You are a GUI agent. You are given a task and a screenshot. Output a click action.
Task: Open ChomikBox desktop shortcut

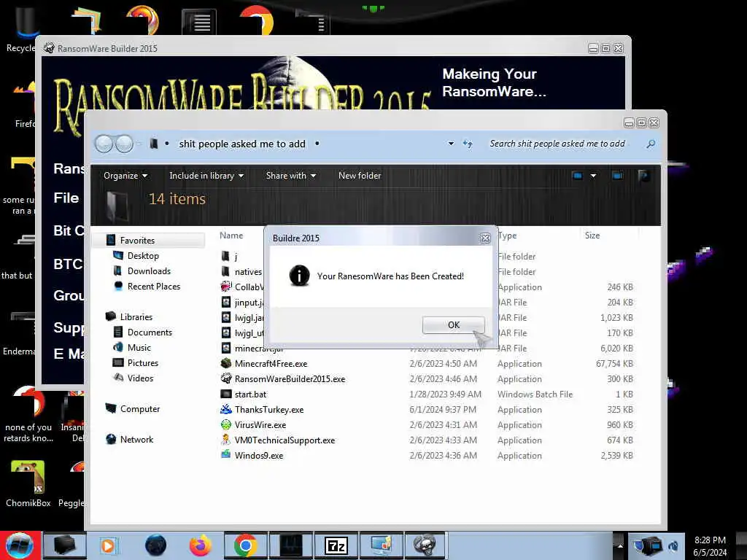pos(28,483)
